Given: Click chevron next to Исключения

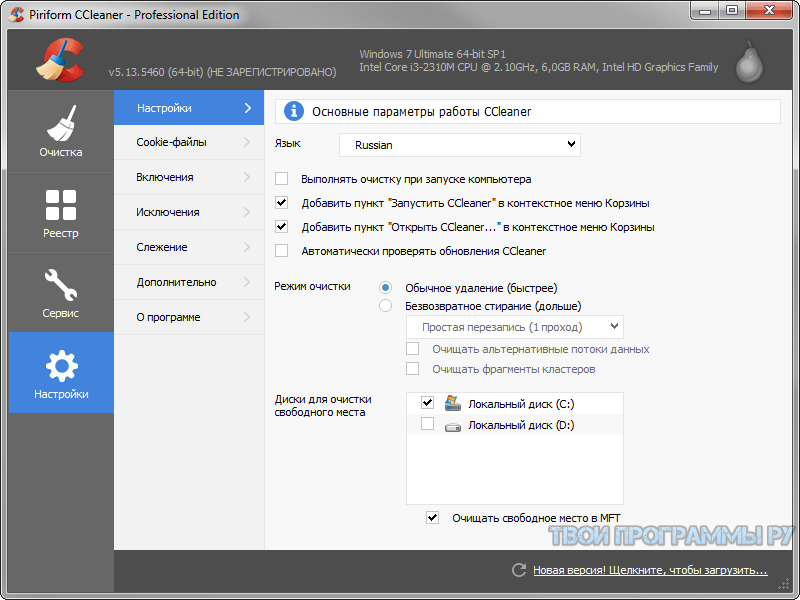Looking at the screenshot, I should [247, 212].
